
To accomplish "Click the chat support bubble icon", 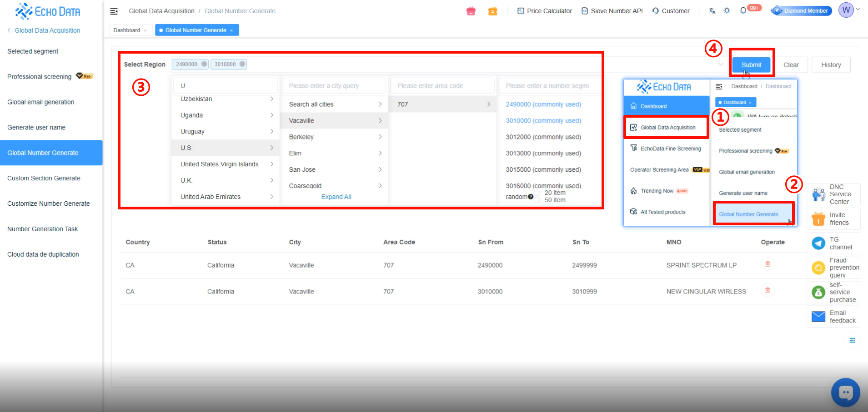I will pyautogui.click(x=845, y=392).
